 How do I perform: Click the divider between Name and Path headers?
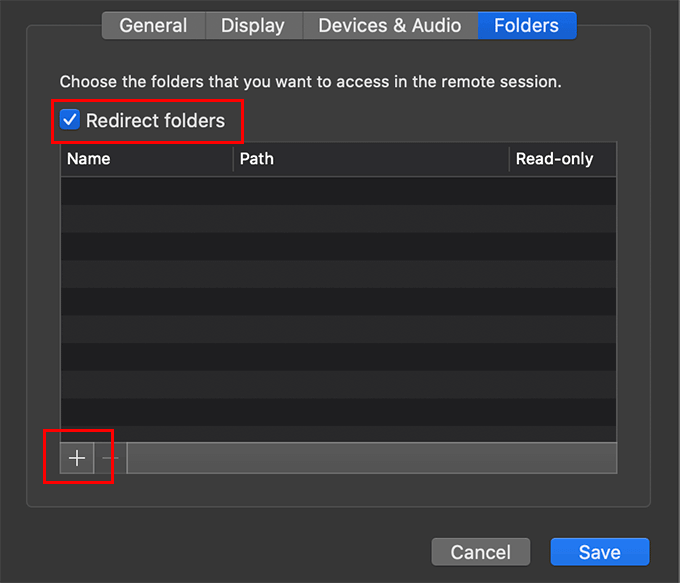(233, 159)
